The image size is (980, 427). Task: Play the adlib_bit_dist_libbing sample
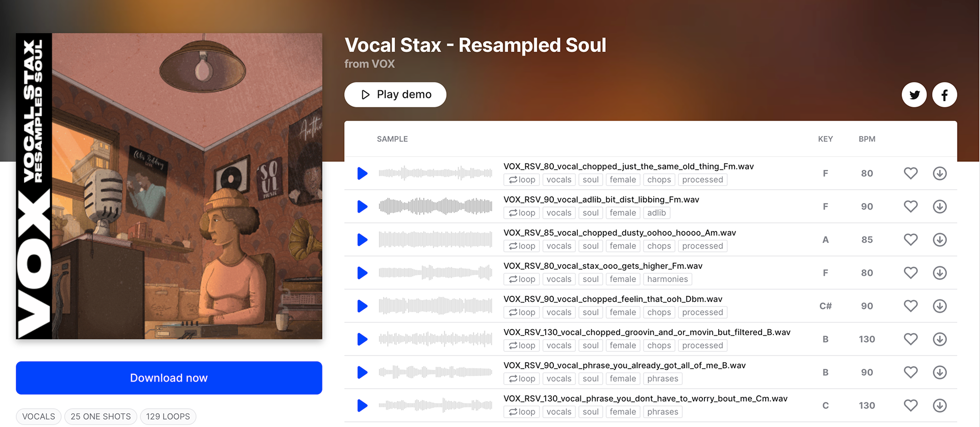tap(362, 207)
